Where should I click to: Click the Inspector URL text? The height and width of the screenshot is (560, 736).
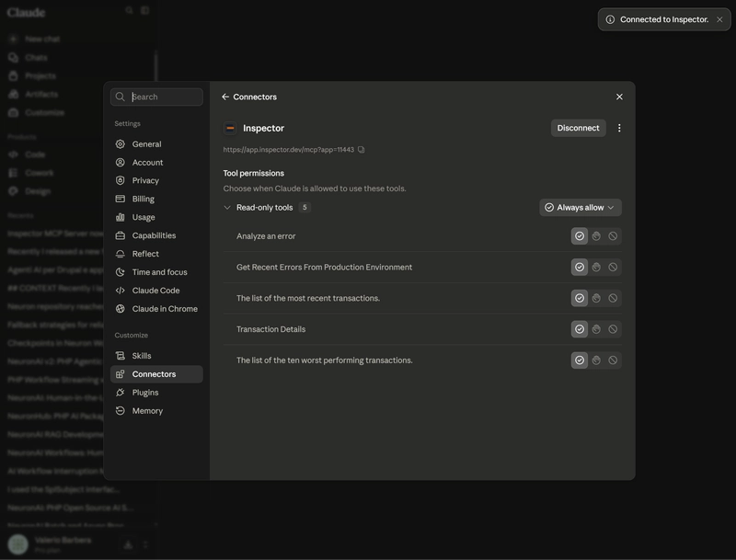point(288,150)
